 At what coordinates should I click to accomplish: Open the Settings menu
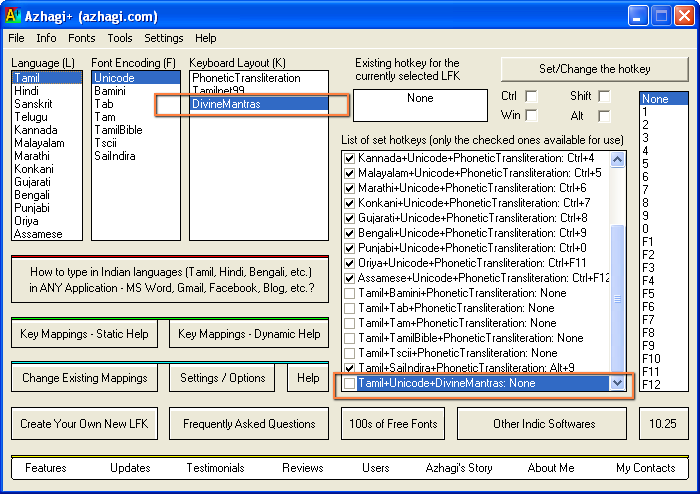point(163,38)
